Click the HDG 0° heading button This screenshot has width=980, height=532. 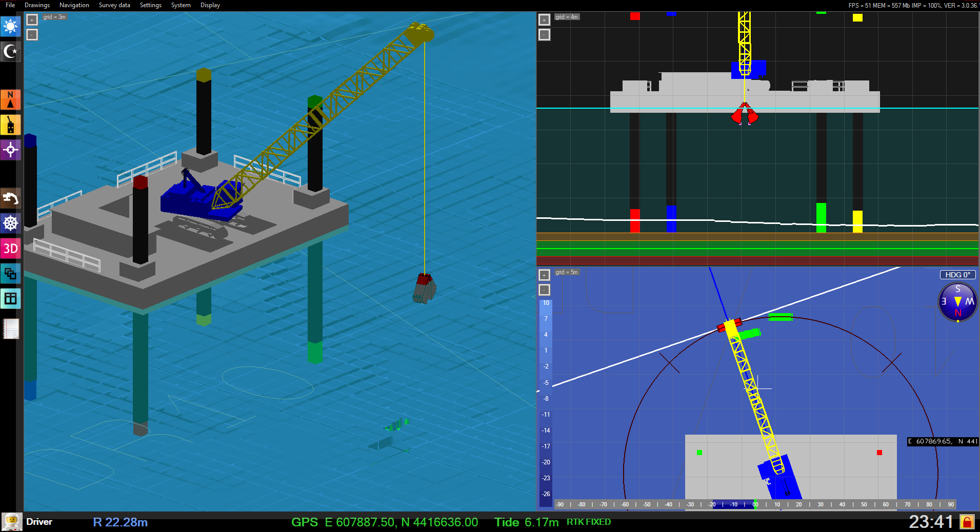tap(957, 275)
